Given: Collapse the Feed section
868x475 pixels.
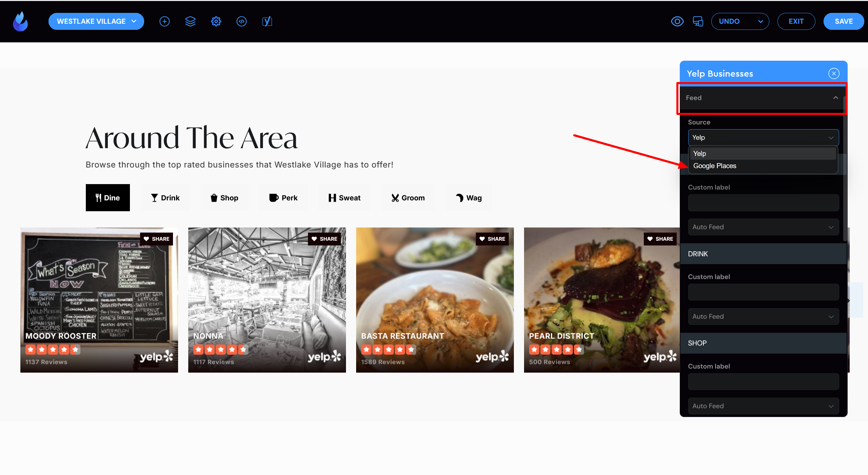Looking at the screenshot, I should point(762,98).
